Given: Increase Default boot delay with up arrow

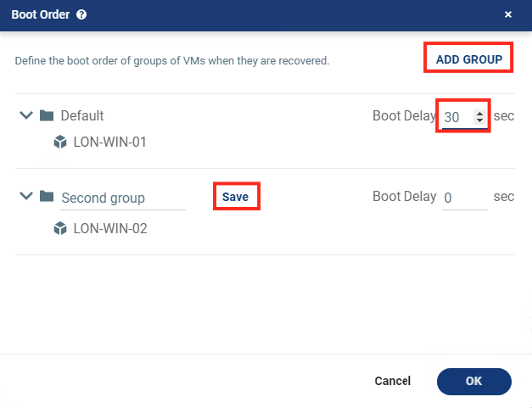Looking at the screenshot, I should (x=480, y=114).
